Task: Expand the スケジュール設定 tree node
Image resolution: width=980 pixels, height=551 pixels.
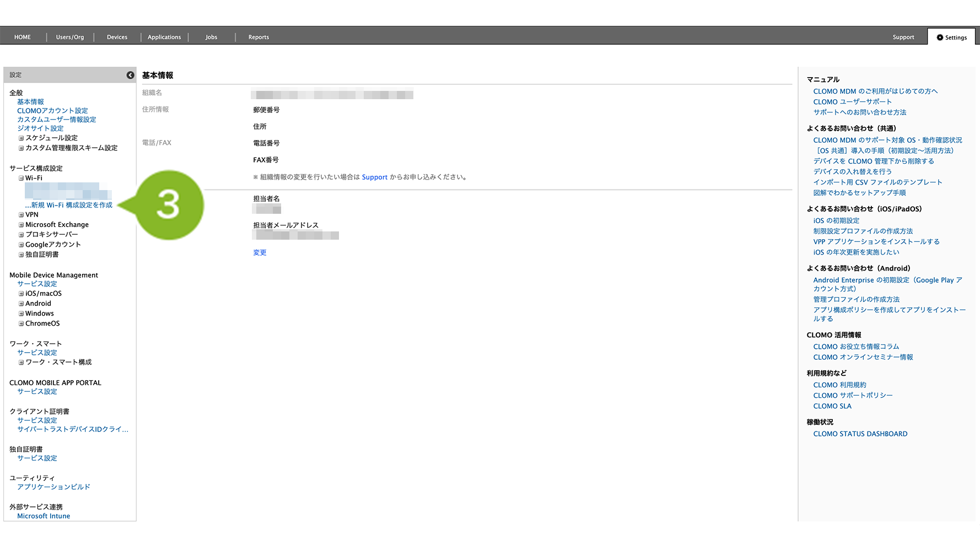Action: pyautogui.click(x=21, y=138)
